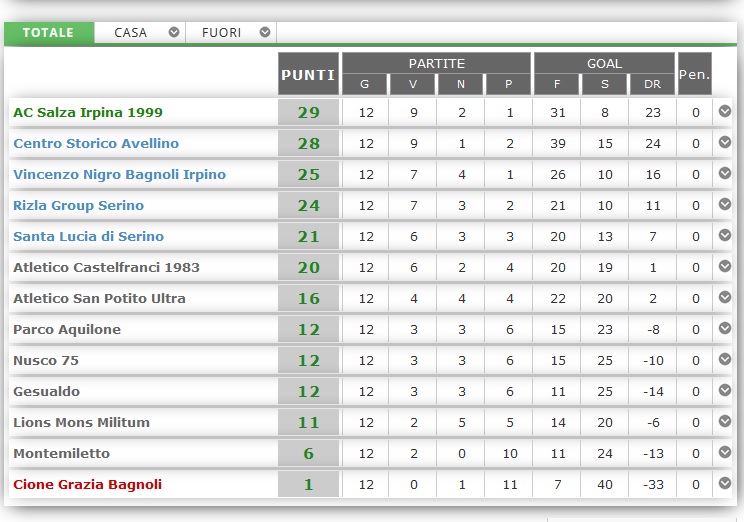Click the Pen. column header

click(x=695, y=74)
